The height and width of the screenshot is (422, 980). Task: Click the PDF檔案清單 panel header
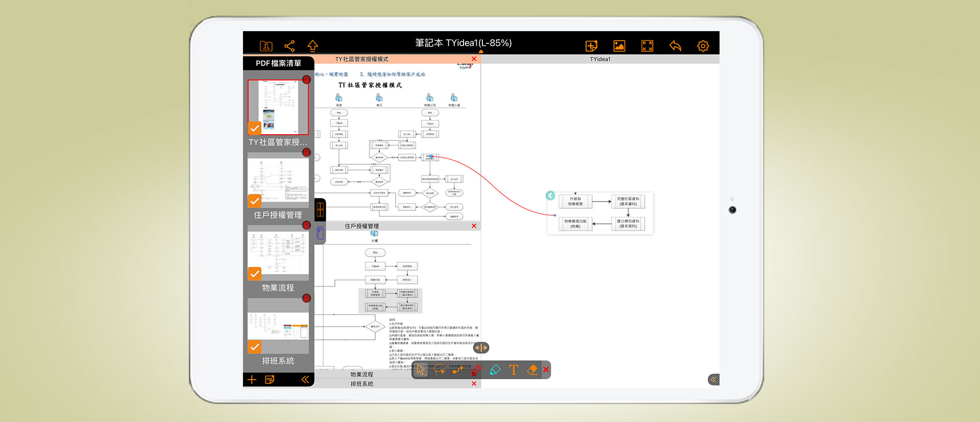coord(279,63)
